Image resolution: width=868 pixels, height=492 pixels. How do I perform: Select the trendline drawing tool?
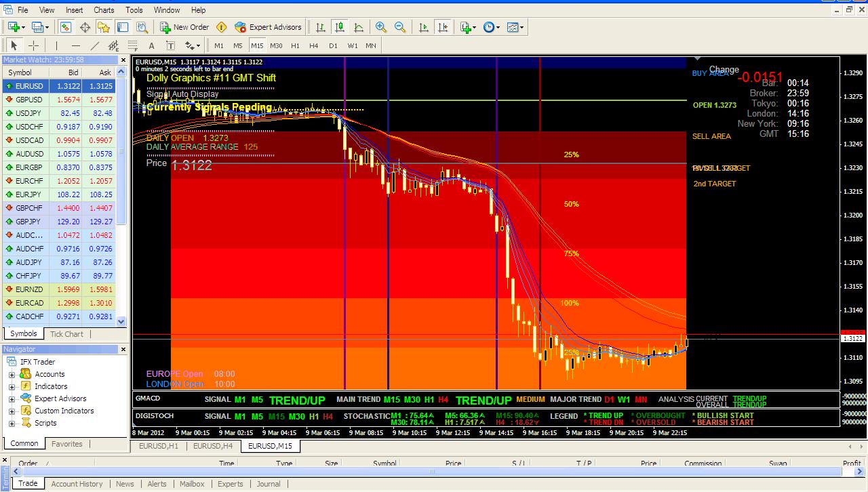pyautogui.click(x=95, y=45)
